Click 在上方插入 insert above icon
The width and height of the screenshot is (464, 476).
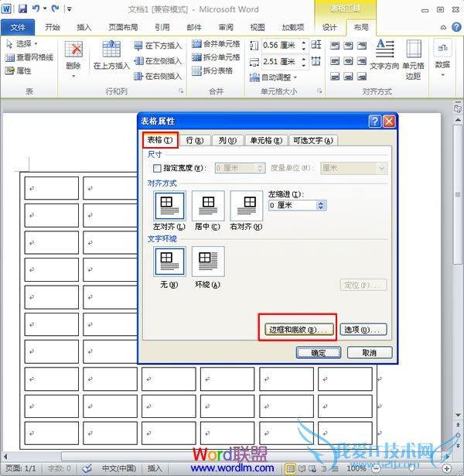coord(111,55)
